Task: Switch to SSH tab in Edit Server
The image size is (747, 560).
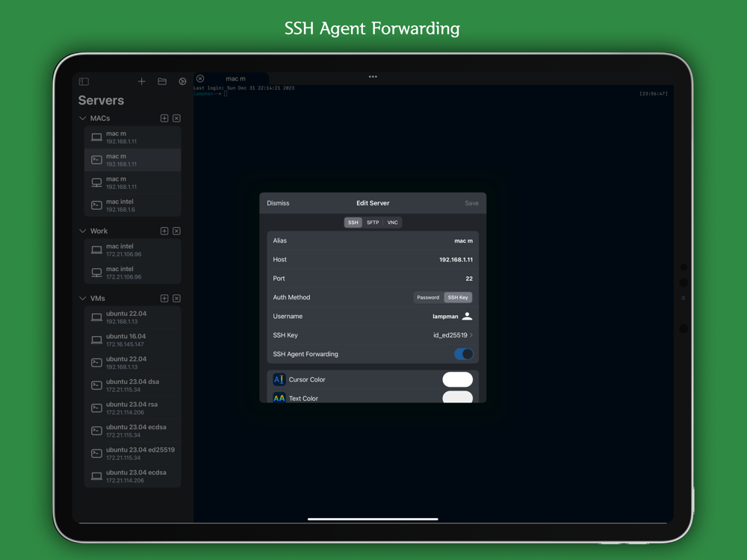Action: tap(353, 223)
